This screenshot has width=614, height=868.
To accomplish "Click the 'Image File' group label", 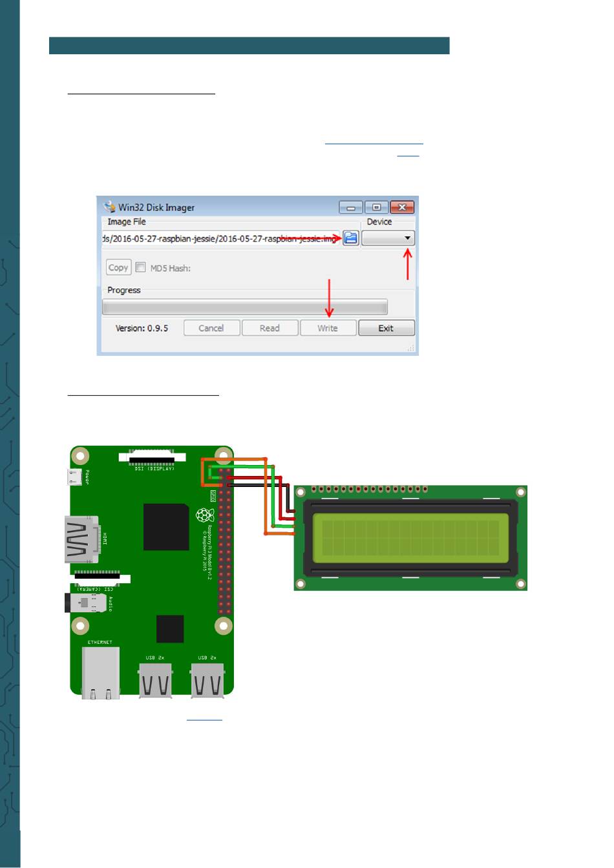I will [x=127, y=222].
